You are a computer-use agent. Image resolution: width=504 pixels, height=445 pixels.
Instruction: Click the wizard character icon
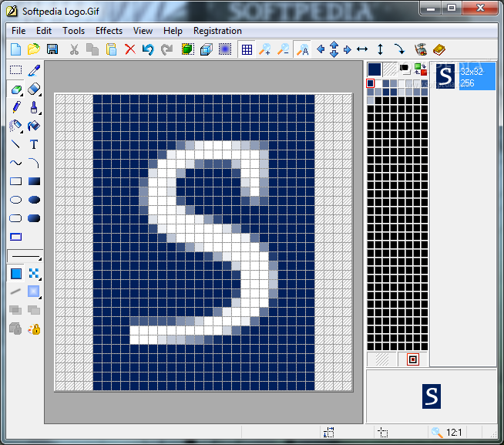click(421, 49)
